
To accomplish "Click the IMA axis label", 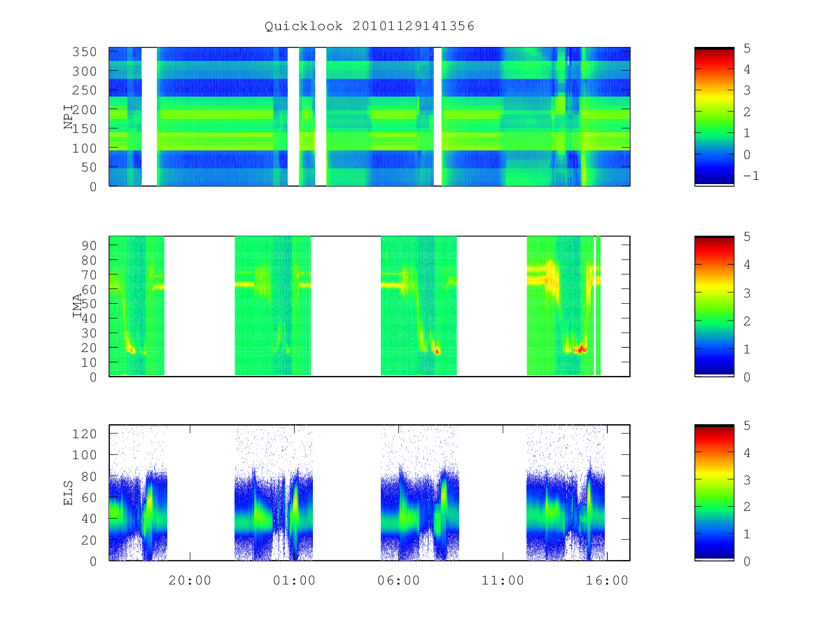I will click(x=78, y=306).
